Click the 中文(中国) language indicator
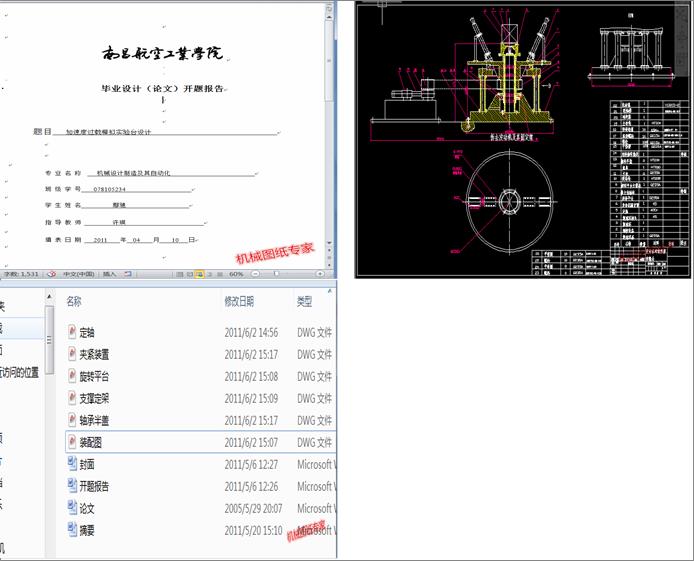This screenshot has height=561, width=694. click(78, 274)
